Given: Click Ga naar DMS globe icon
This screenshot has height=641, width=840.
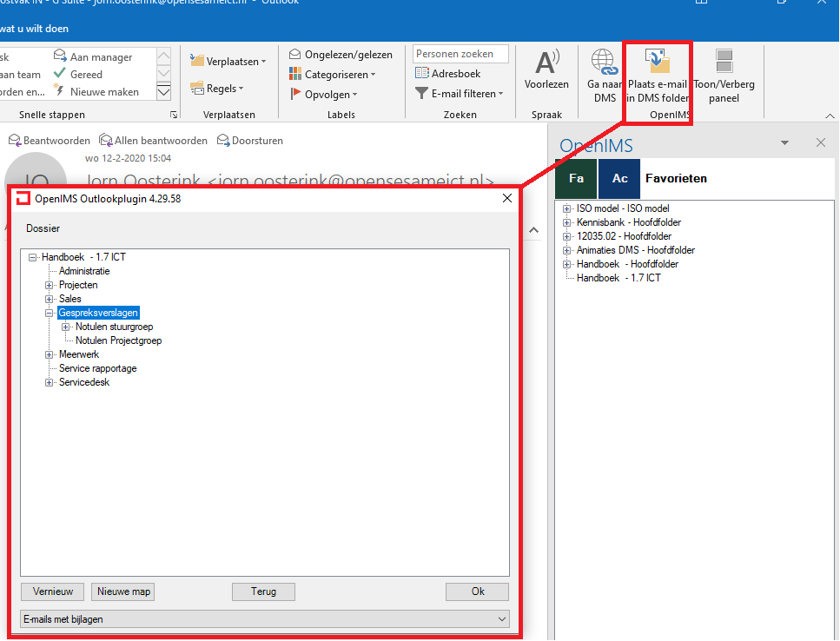Looking at the screenshot, I should click(x=605, y=63).
